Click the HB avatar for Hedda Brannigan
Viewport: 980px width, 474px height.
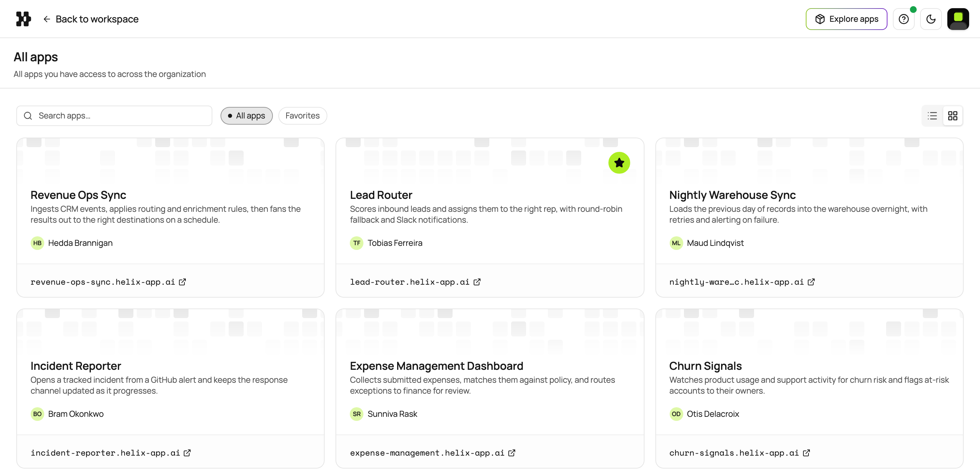tap(37, 243)
